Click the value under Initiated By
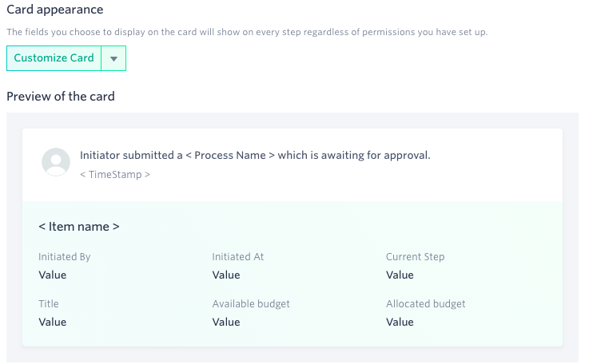 (x=52, y=275)
